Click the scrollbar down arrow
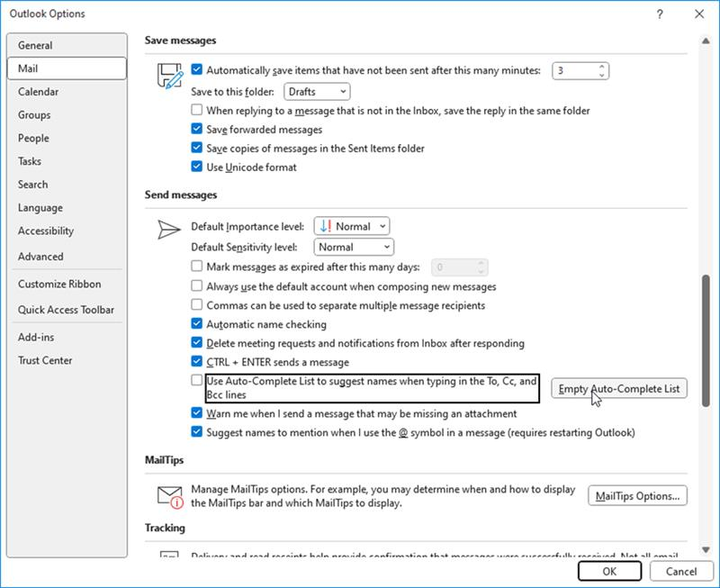 tap(706, 549)
